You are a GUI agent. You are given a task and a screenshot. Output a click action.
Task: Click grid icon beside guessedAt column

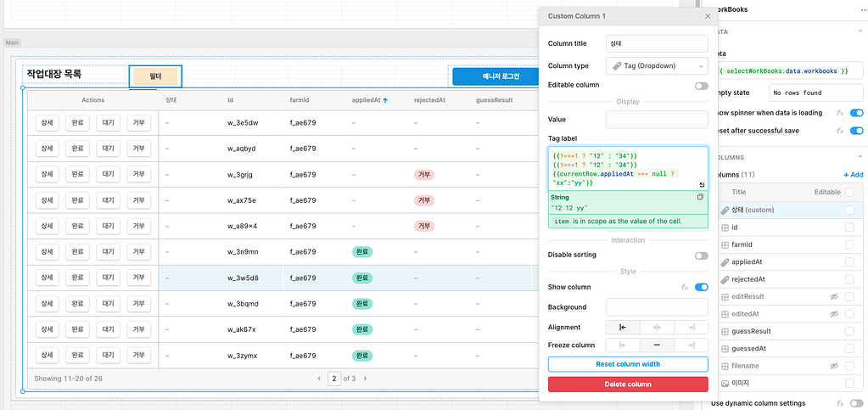pyautogui.click(x=725, y=349)
